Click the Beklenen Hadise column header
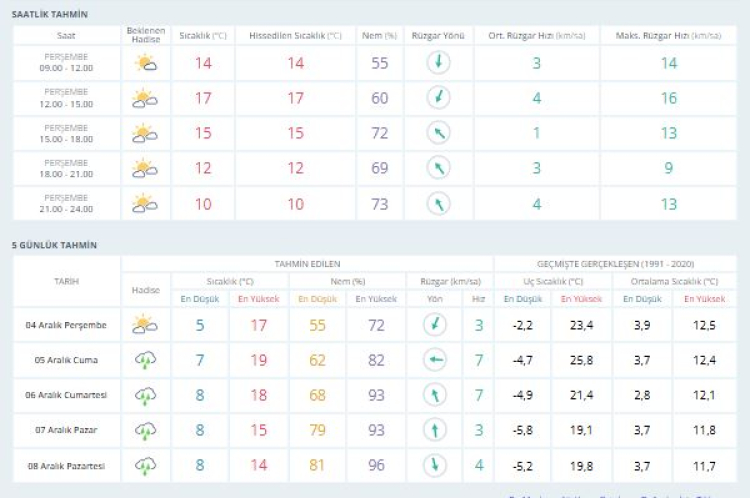Screen dimensions: 750x498 tap(145, 35)
